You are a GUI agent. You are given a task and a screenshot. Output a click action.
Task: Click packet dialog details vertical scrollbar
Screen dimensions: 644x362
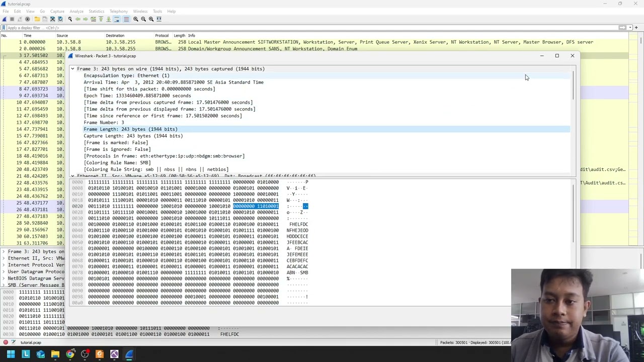coord(573,85)
